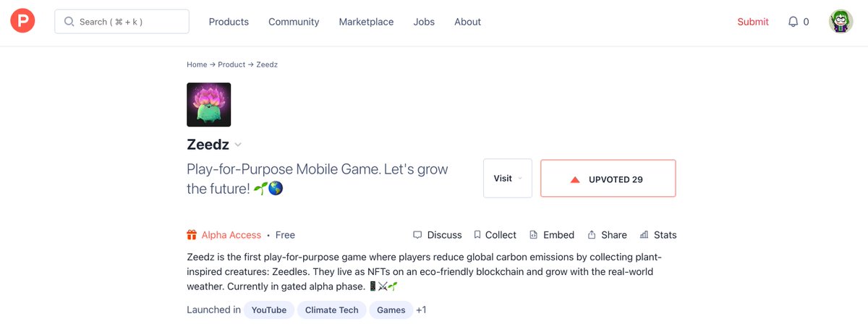This screenshot has width=868, height=332.
Task: Open the About menu
Action: point(467,22)
